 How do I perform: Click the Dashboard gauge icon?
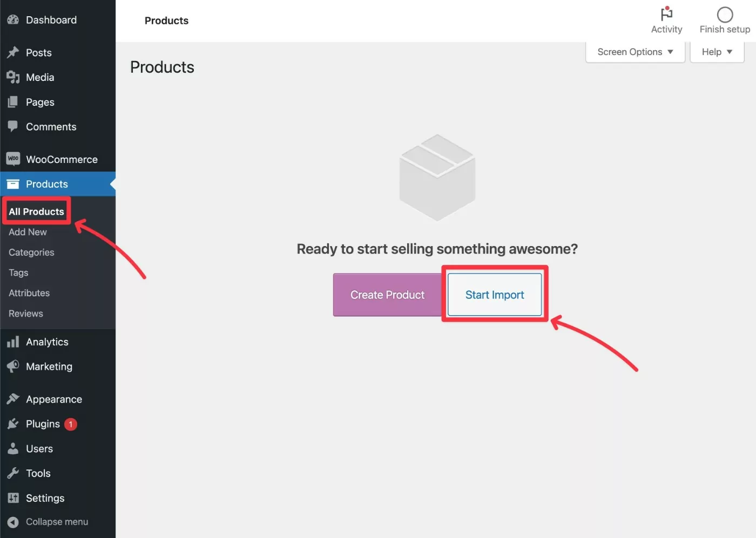click(x=13, y=20)
